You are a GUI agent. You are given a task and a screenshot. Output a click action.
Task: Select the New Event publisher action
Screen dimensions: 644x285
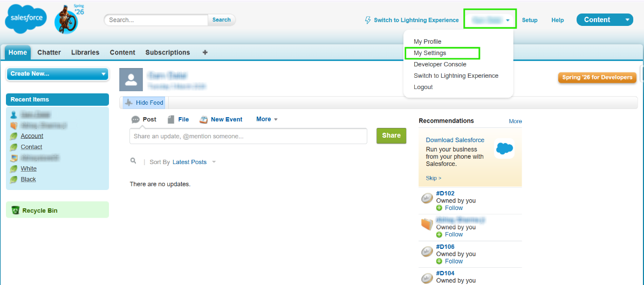pos(227,119)
